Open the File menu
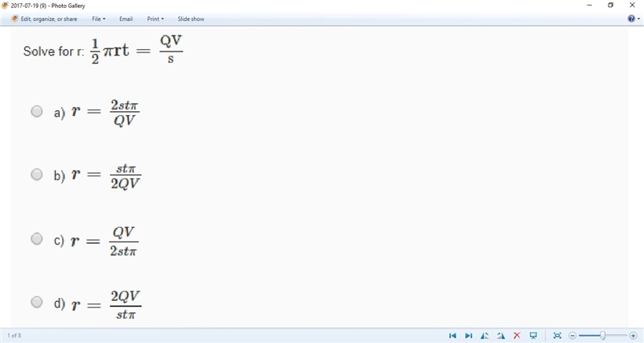The height and width of the screenshot is (343, 644). click(x=98, y=19)
